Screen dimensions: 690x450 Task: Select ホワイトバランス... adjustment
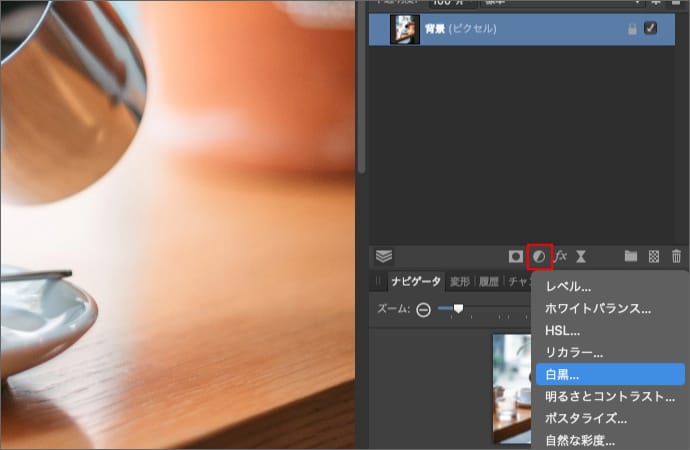(x=598, y=309)
